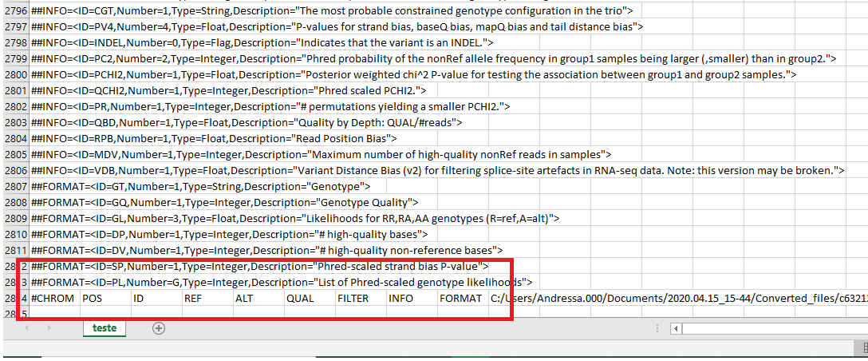The width and height of the screenshot is (868, 361).
Task: Click the FORMAT cell in header row
Action: 461,298
